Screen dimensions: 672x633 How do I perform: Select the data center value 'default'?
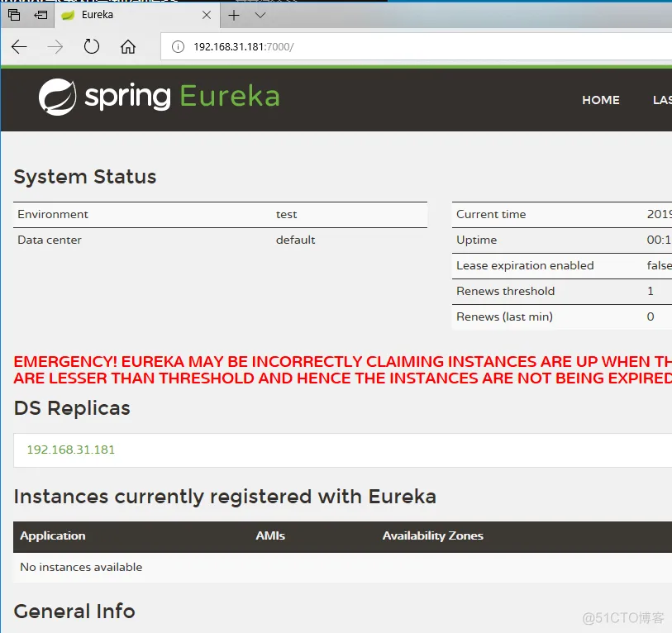(295, 240)
